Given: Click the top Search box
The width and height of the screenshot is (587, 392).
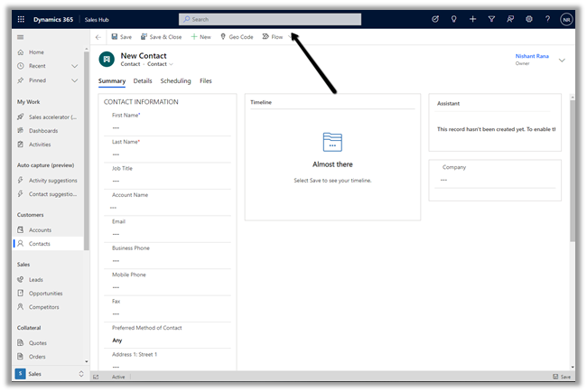Looking at the screenshot, I should [x=270, y=19].
